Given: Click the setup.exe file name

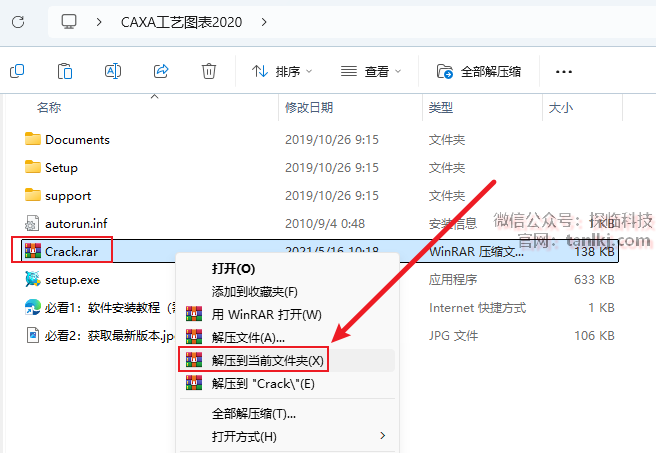Looking at the screenshot, I should click(72, 280).
